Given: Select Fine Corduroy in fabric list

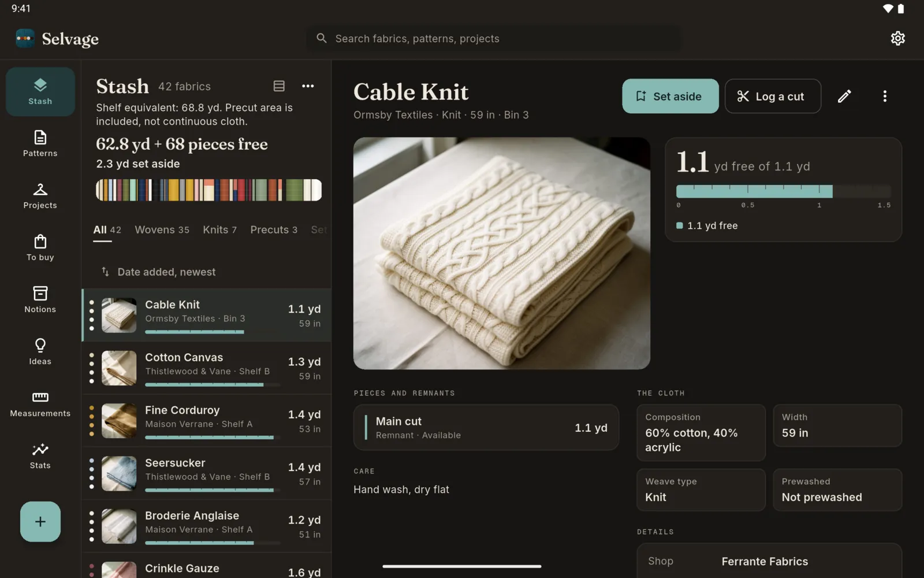Looking at the screenshot, I should [206, 421].
